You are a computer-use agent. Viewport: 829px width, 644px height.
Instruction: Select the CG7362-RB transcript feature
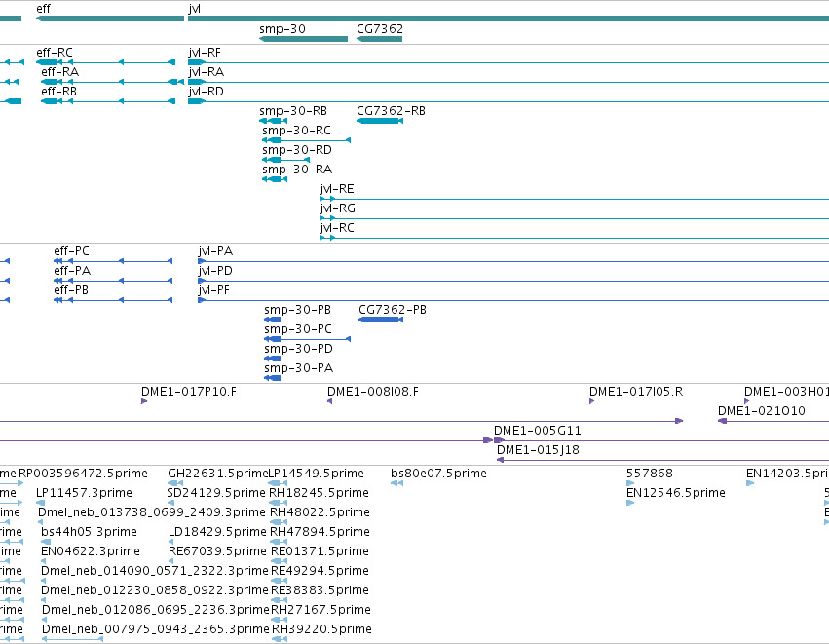[380, 121]
